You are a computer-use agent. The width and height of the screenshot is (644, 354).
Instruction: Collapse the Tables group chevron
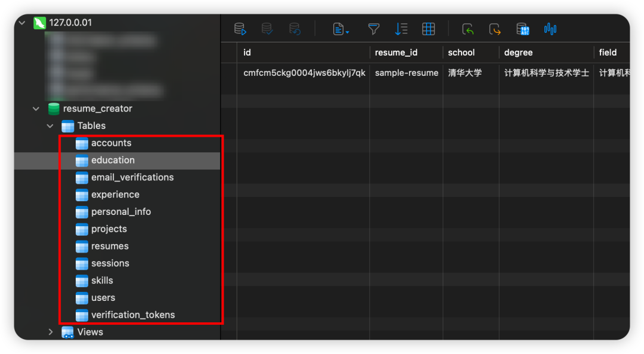tap(50, 126)
